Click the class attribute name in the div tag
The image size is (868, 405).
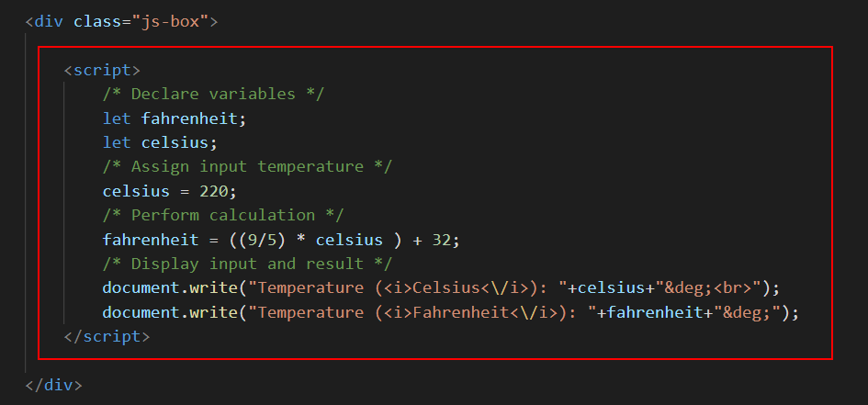(97, 20)
